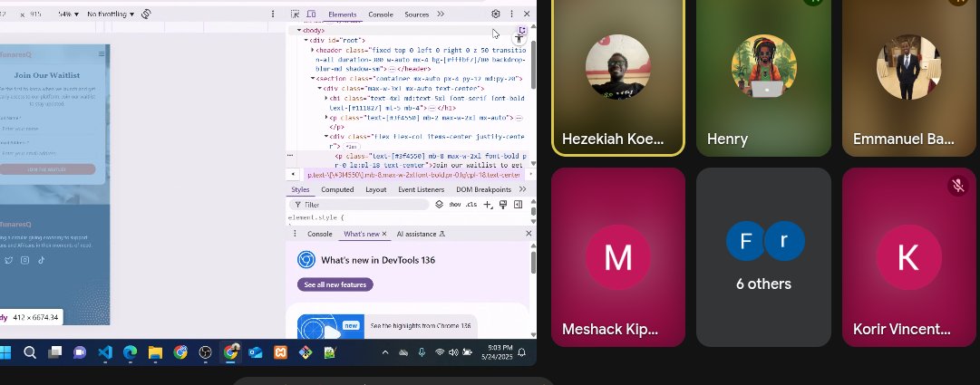The image size is (980, 385).
Task: Click the CSS layers icon beside Filter
Action: [x=439, y=205]
